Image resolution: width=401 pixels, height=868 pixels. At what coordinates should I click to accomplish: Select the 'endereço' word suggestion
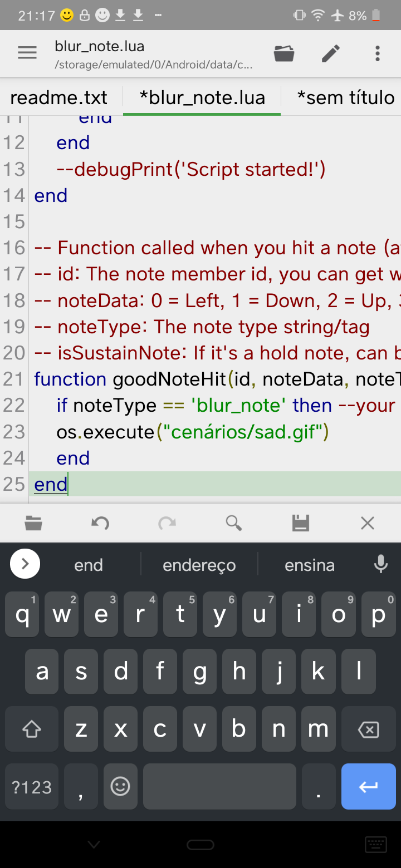[x=199, y=564]
